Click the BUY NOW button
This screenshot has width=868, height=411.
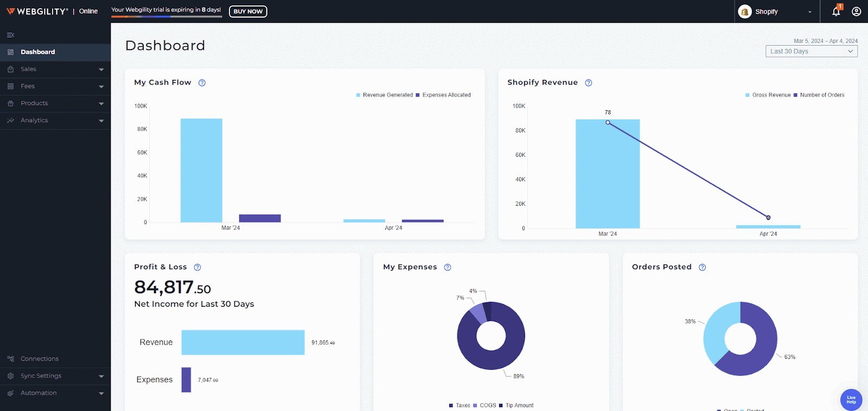(x=248, y=11)
